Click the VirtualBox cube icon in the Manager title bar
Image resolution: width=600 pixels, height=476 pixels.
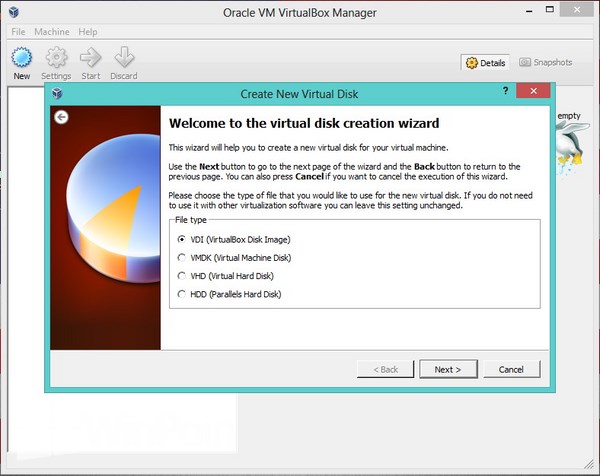[14, 12]
